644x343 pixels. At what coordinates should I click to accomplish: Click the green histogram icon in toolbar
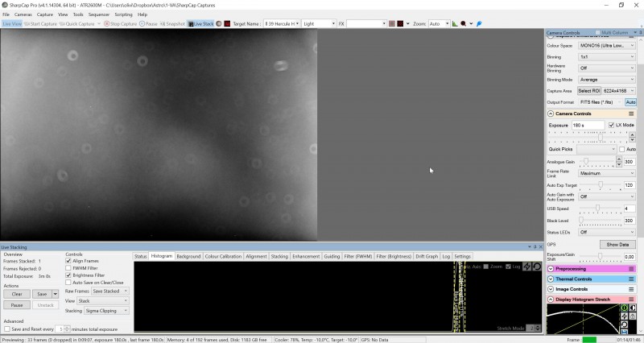tap(455, 24)
